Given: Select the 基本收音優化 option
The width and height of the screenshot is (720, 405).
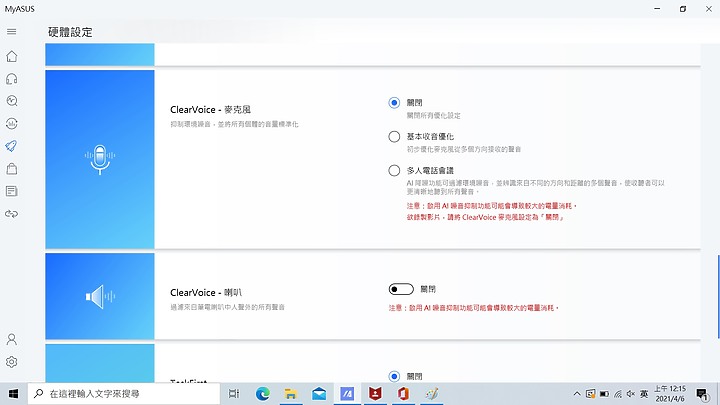Looking at the screenshot, I should [394, 136].
